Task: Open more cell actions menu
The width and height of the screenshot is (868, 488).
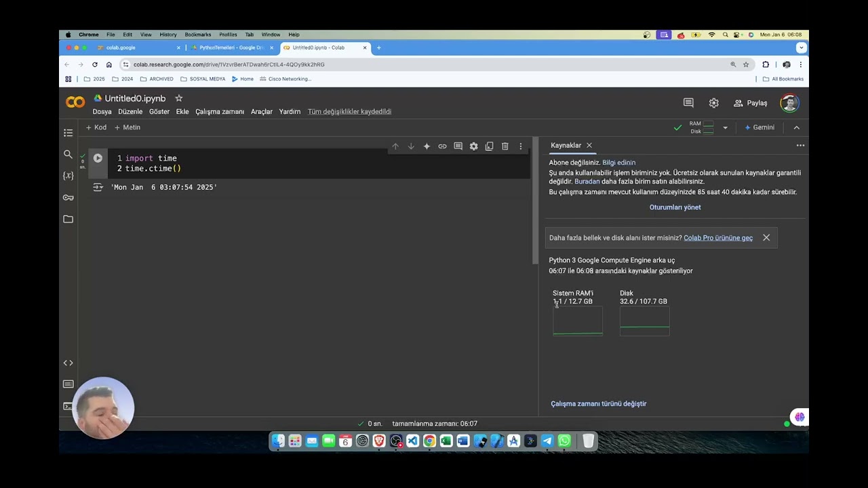Action: pyautogui.click(x=521, y=146)
